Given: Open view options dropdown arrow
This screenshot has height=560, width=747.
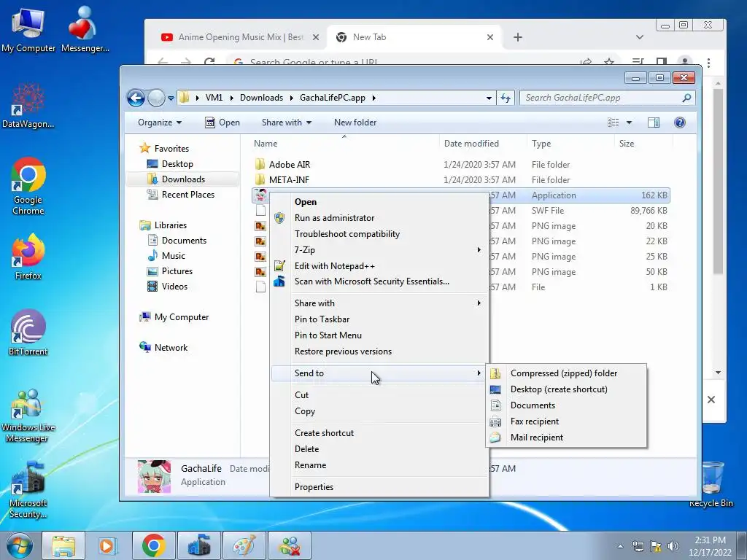Looking at the screenshot, I should point(629,122).
